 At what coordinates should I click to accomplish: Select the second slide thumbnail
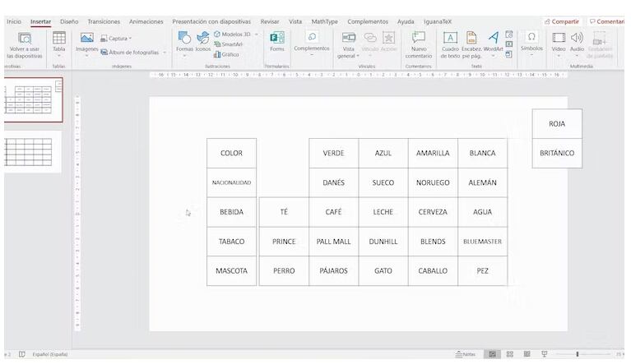click(33, 152)
